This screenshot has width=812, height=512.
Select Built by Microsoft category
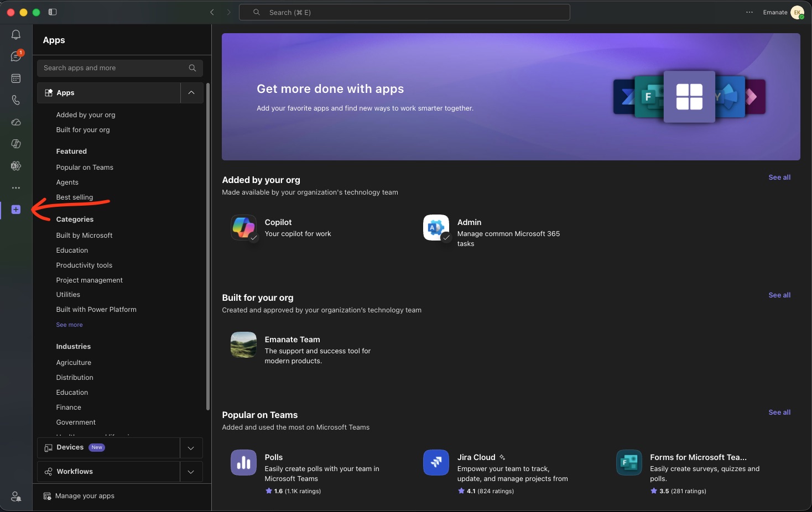pyautogui.click(x=84, y=236)
